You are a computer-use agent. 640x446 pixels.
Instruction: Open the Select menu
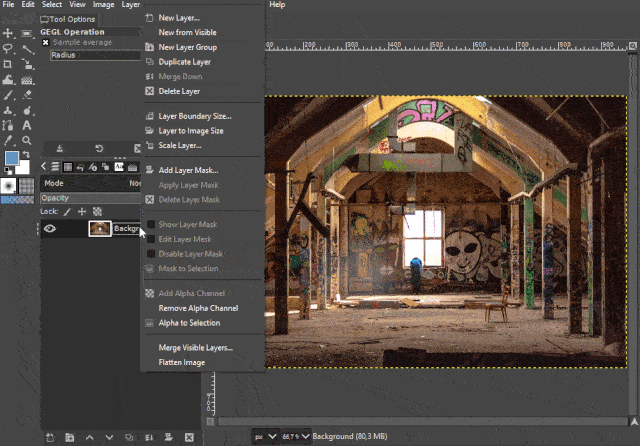[x=52, y=4]
